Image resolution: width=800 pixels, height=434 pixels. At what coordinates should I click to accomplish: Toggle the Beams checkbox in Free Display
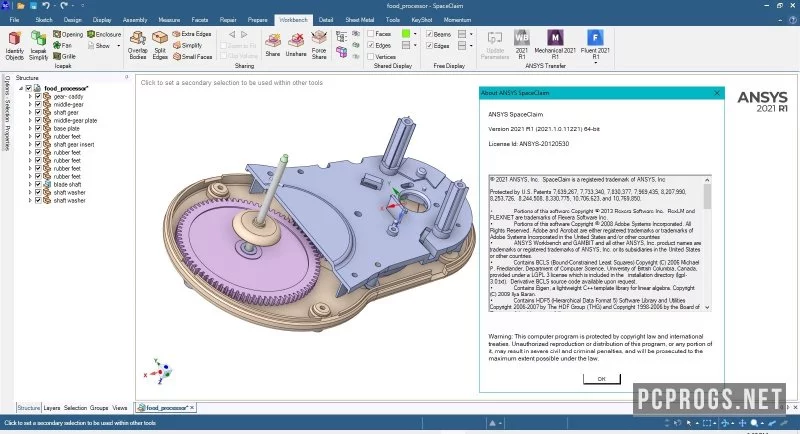(x=429, y=34)
